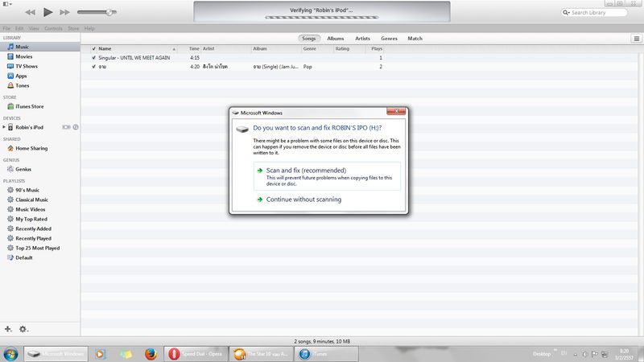Click the Play button
644x362 pixels.
coord(47,12)
